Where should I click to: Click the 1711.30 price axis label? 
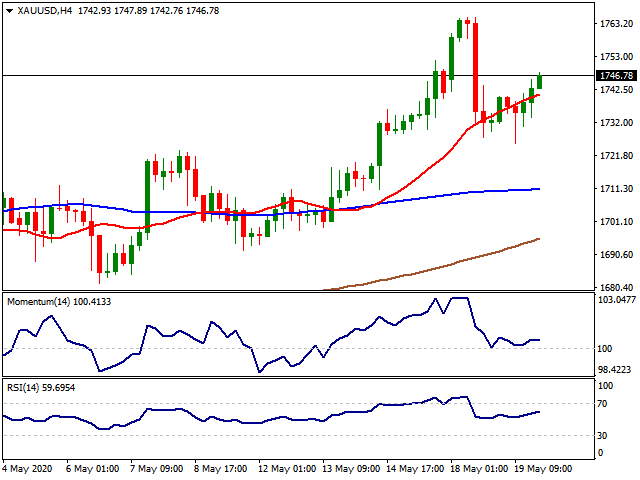[616, 189]
